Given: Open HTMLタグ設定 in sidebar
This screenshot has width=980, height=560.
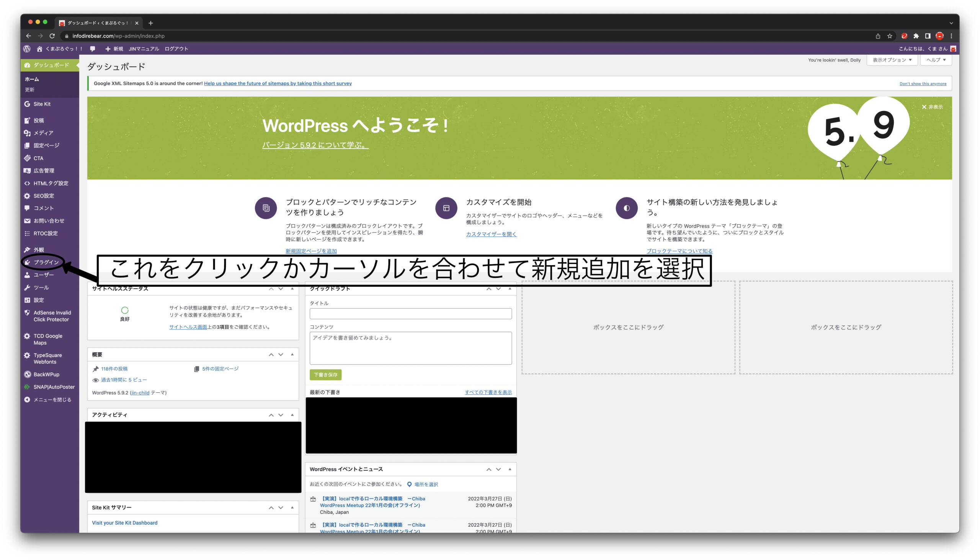Looking at the screenshot, I should click(51, 183).
